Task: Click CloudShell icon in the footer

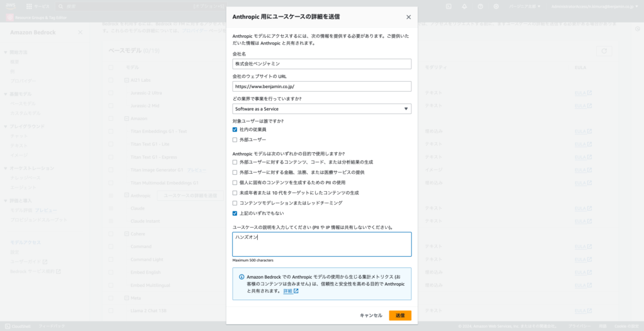Action: (x=8, y=326)
